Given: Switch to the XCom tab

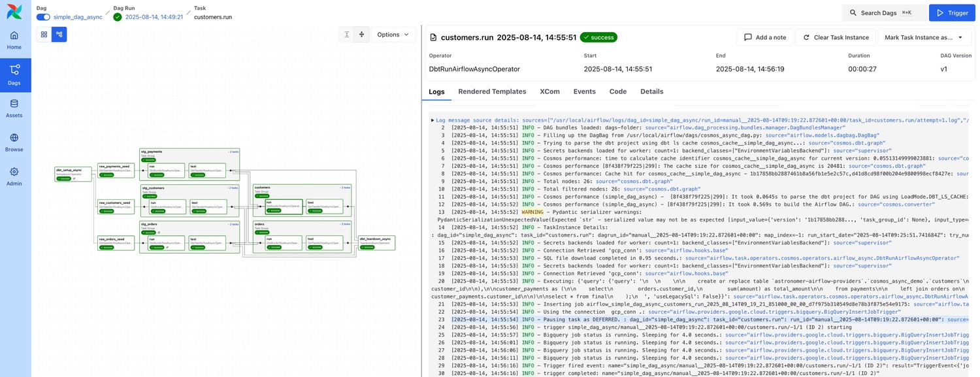Looking at the screenshot, I should (x=549, y=91).
